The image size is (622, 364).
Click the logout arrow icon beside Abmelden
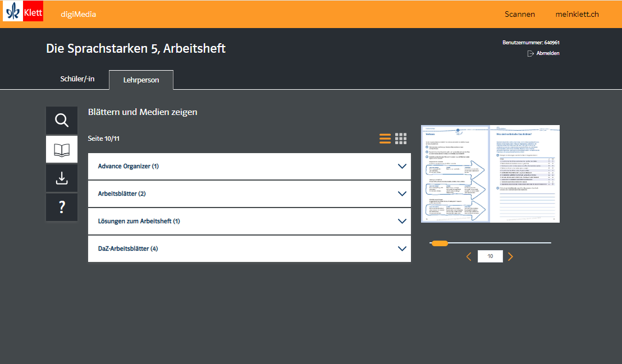click(x=530, y=53)
